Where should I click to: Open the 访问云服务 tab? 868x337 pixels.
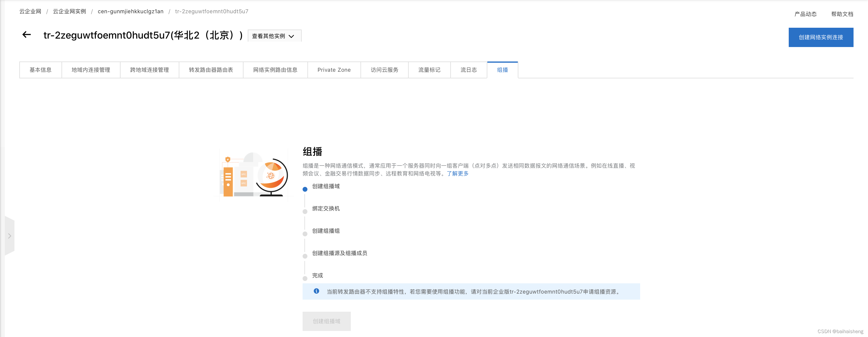tap(384, 70)
